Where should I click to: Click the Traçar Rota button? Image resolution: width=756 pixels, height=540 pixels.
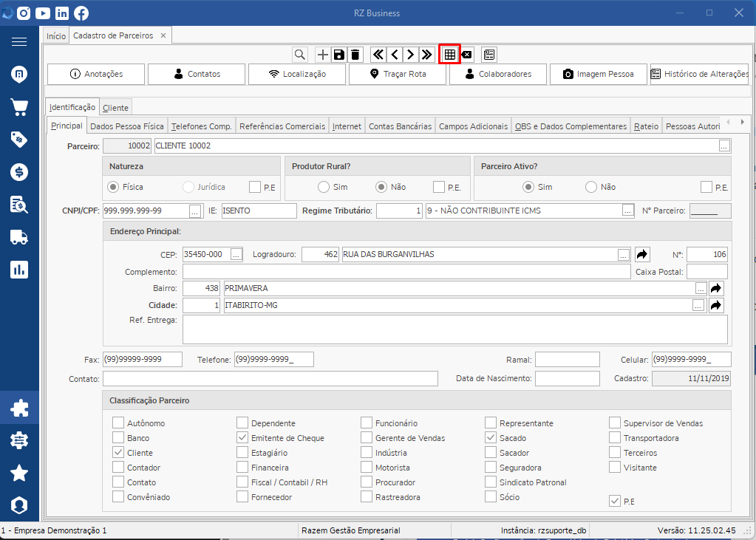point(398,75)
